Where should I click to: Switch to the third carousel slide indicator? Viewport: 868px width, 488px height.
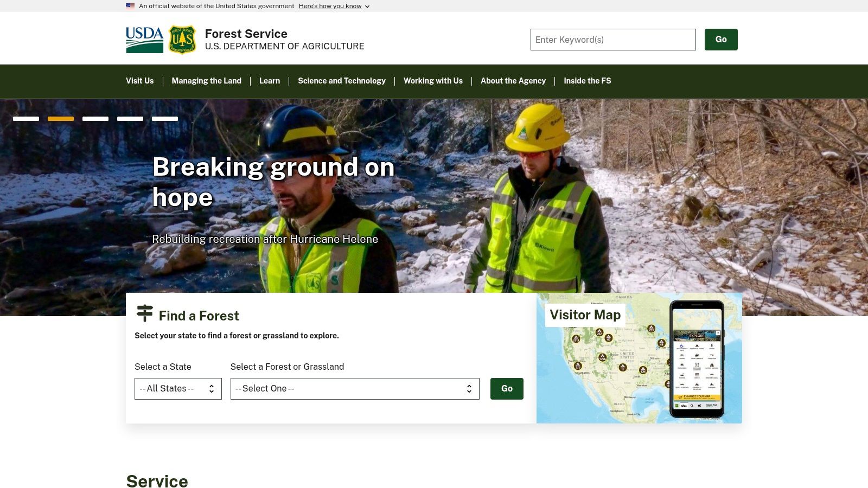click(95, 119)
